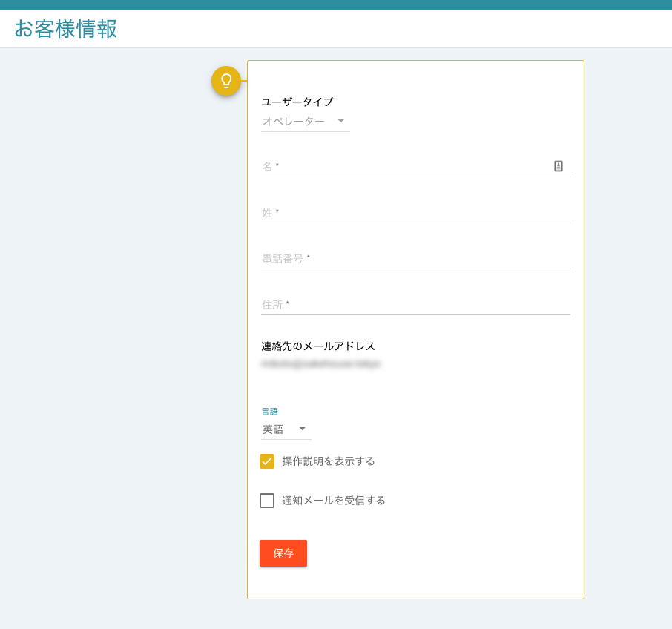Click the 保存 button
Screen dimensions: 672x629
pos(283,553)
